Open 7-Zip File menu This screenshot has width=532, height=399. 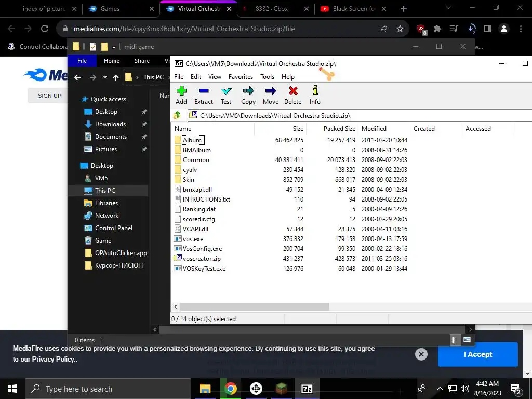(179, 77)
